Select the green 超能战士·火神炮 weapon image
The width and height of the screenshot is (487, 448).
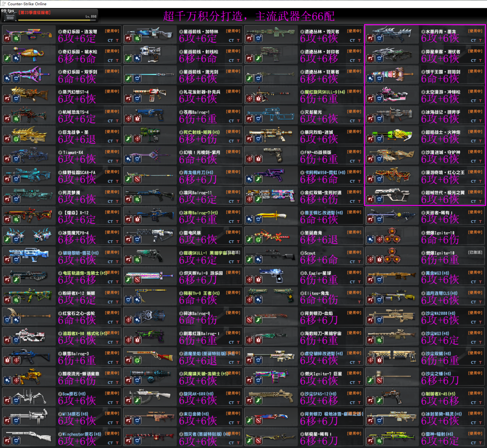click(x=392, y=135)
